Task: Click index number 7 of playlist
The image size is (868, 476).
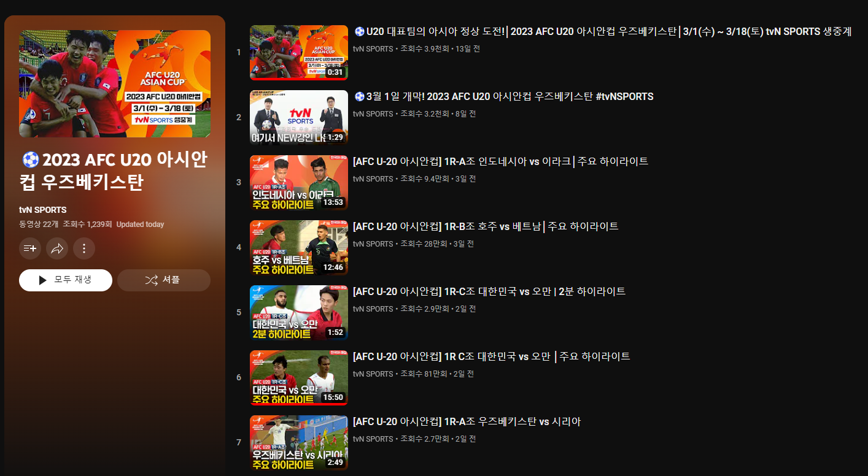Action: pyautogui.click(x=239, y=442)
